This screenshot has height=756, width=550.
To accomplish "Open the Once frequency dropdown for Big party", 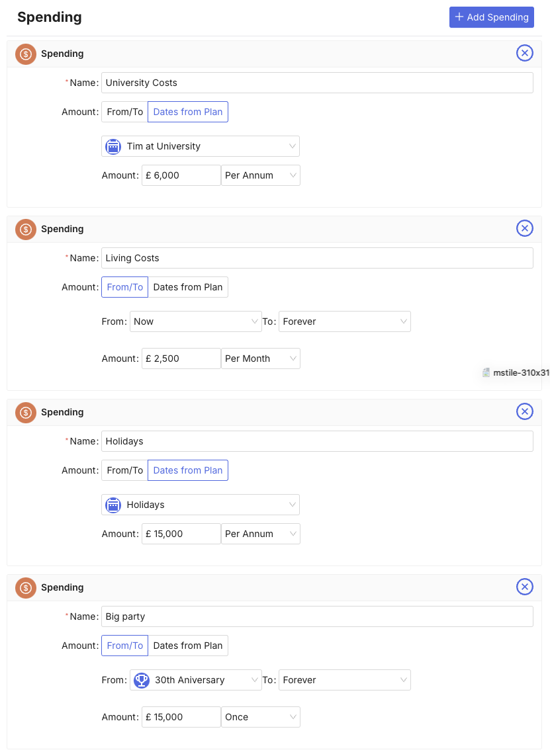I will [x=260, y=717].
